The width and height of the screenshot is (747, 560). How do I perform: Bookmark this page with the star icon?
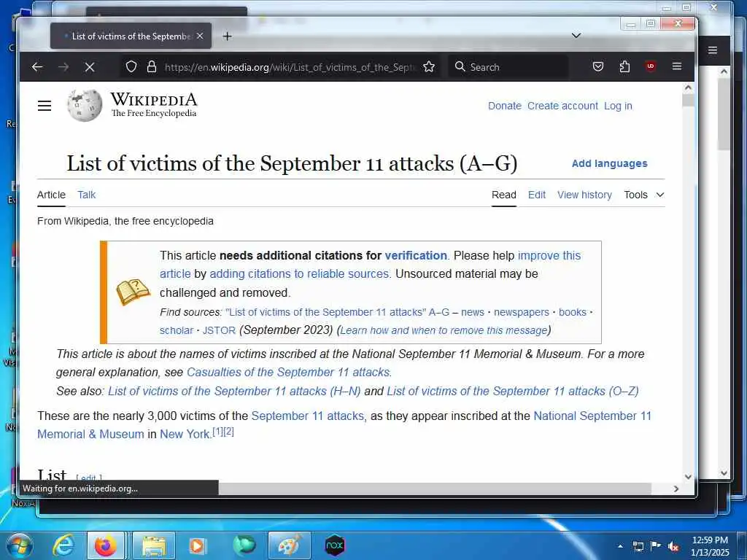point(429,66)
